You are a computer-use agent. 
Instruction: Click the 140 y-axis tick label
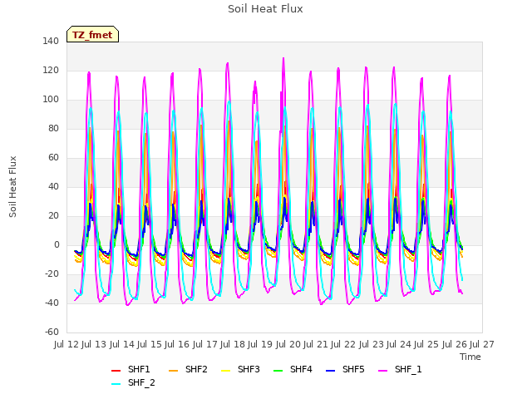pyautogui.click(x=51, y=41)
